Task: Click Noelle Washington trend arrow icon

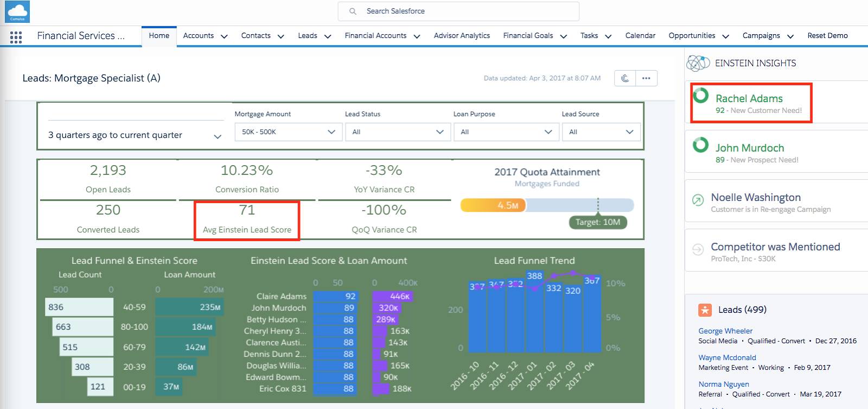Action: click(x=698, y=200)
